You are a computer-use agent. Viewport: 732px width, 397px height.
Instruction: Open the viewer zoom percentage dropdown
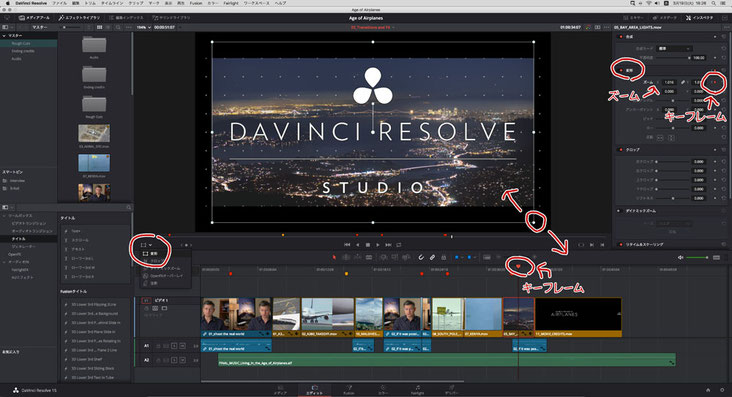pyautogui.click(x=143, y=28)
